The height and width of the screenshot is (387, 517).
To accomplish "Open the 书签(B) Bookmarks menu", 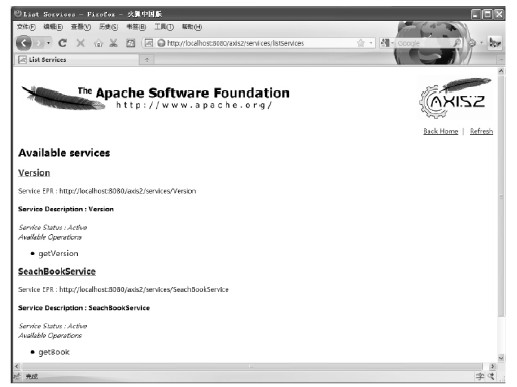I will (136, 27).
